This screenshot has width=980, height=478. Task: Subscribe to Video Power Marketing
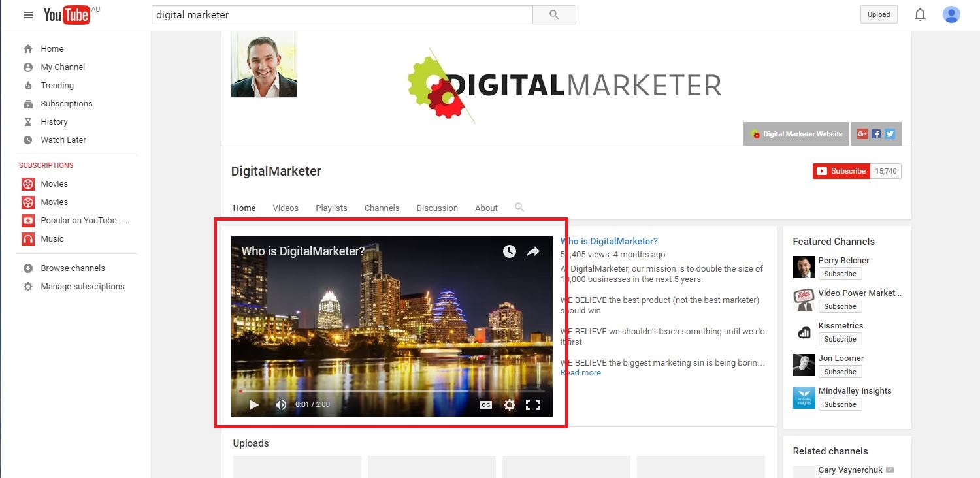840,306
